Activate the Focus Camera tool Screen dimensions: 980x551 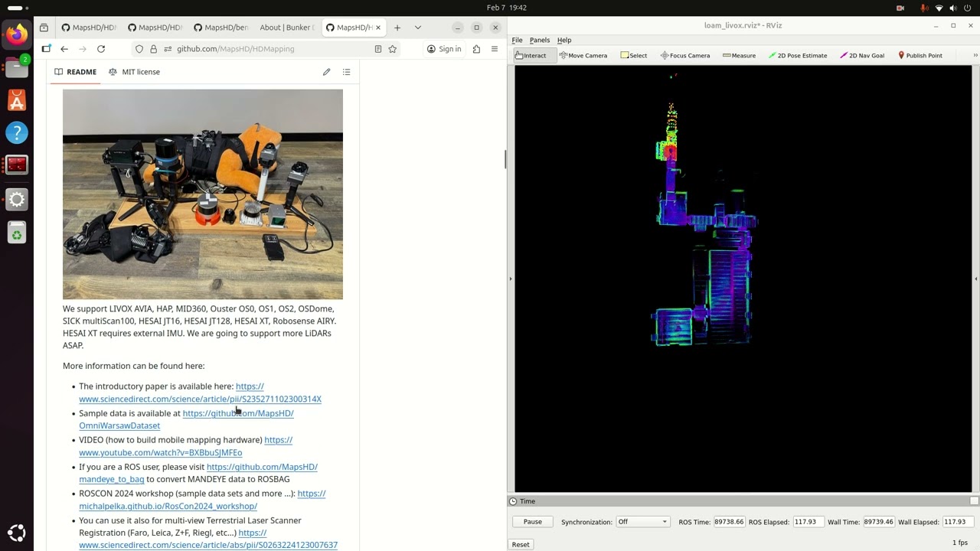[x=685, y=55]
